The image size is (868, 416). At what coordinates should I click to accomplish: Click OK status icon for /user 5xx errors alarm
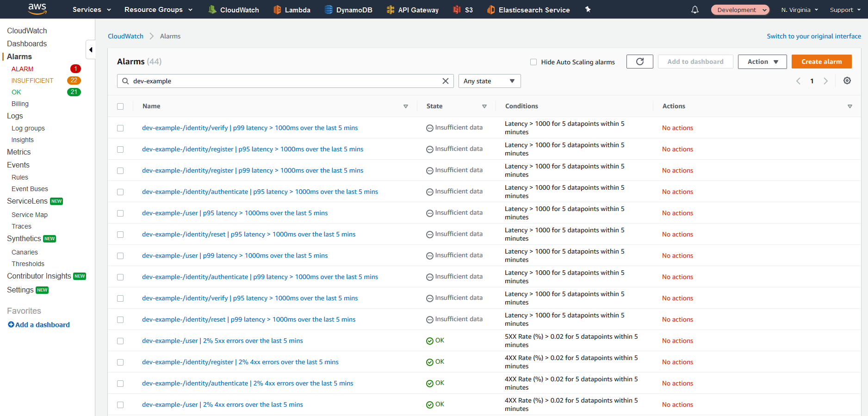pos(430,341)
